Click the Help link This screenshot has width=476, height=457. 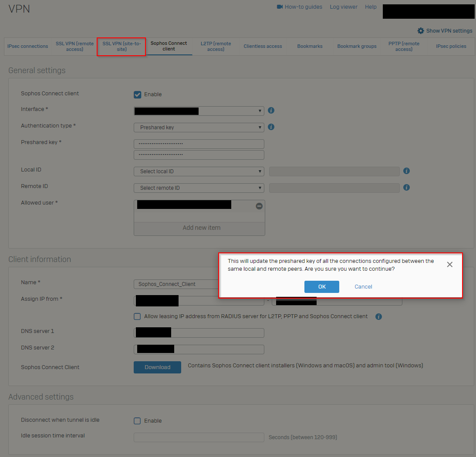point(371,7)
